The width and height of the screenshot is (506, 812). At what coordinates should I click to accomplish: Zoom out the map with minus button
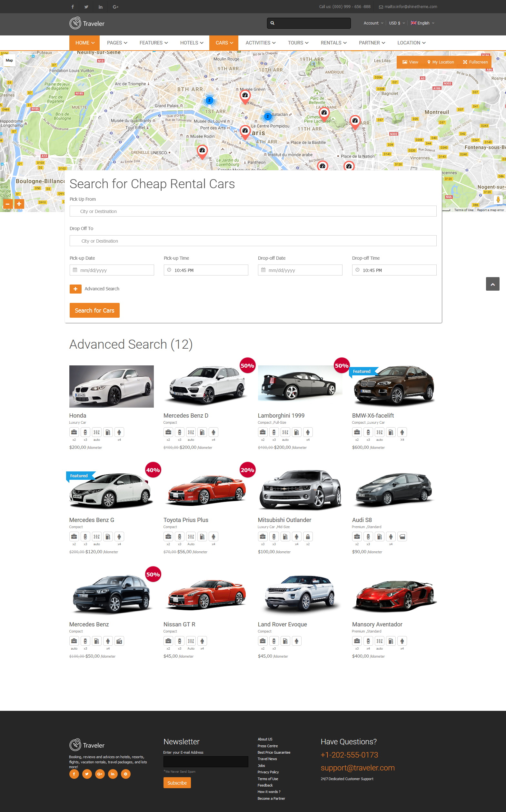7,204
